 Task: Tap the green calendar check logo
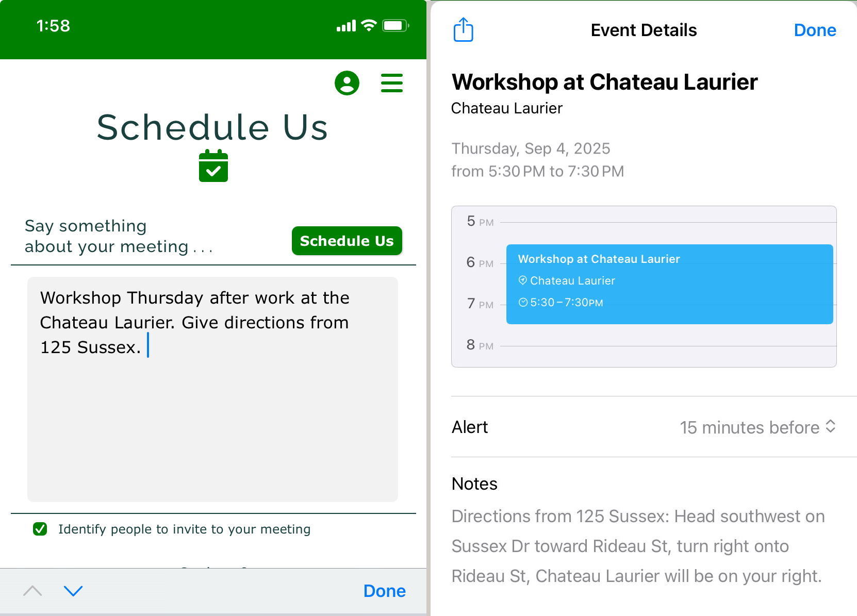pyautogui.click(x=213, y=166)
